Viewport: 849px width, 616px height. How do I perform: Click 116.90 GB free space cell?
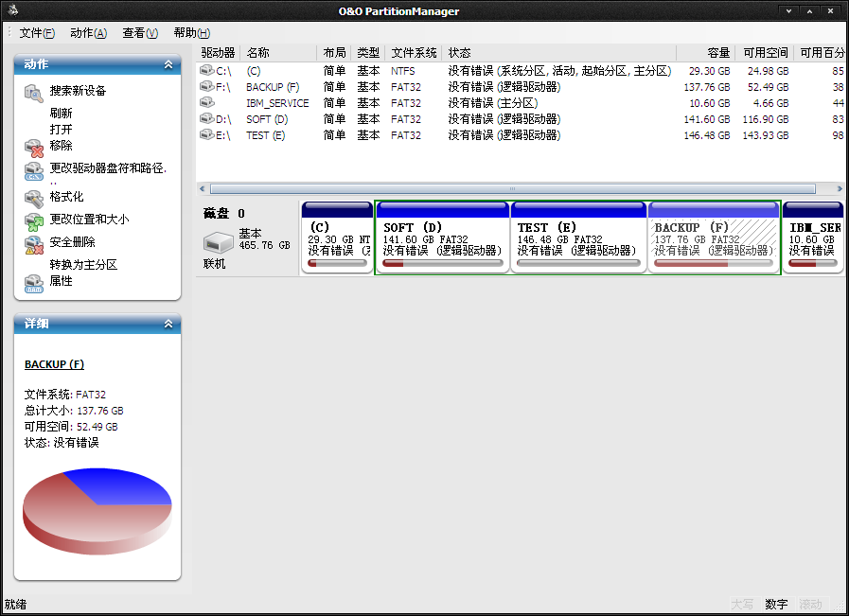click(765, 119)
